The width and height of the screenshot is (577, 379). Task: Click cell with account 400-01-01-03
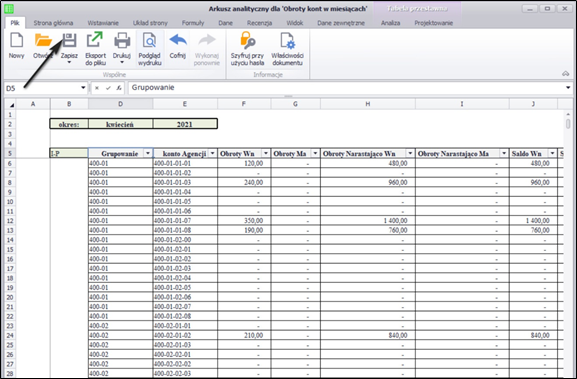coord(185,183)
